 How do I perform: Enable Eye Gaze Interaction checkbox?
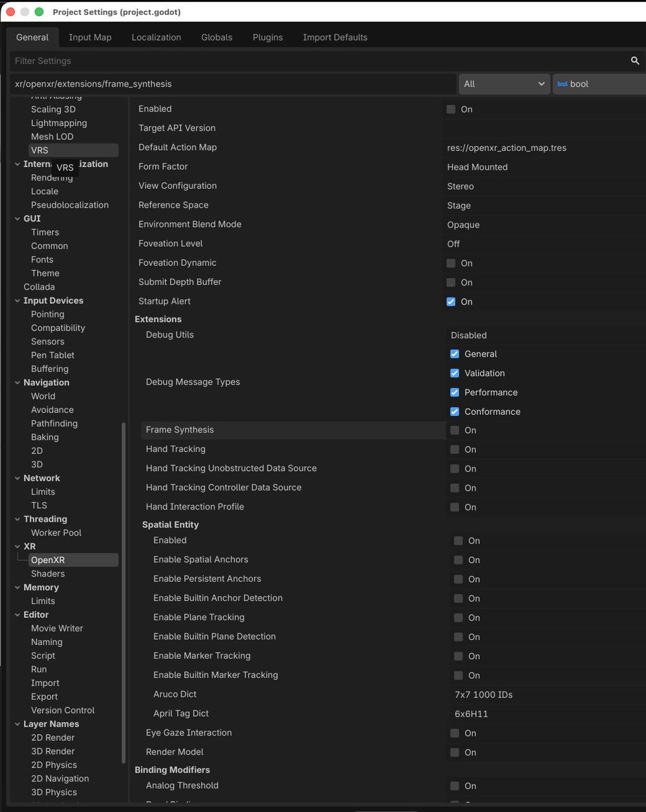454,734
